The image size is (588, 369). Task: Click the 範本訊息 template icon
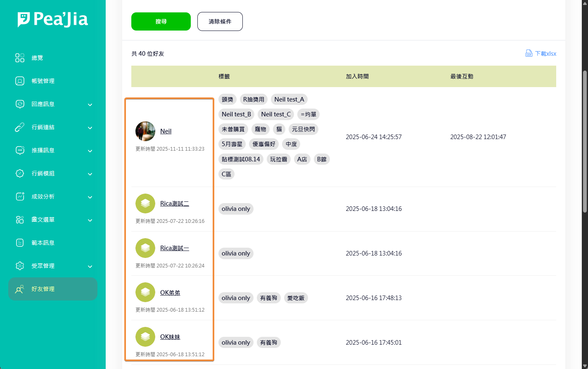pos(20,243)
